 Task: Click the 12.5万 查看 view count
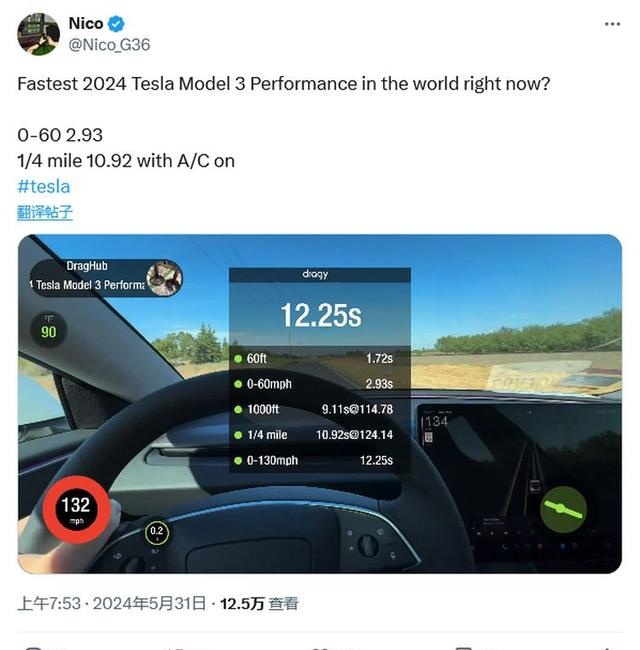pos(259,604)
